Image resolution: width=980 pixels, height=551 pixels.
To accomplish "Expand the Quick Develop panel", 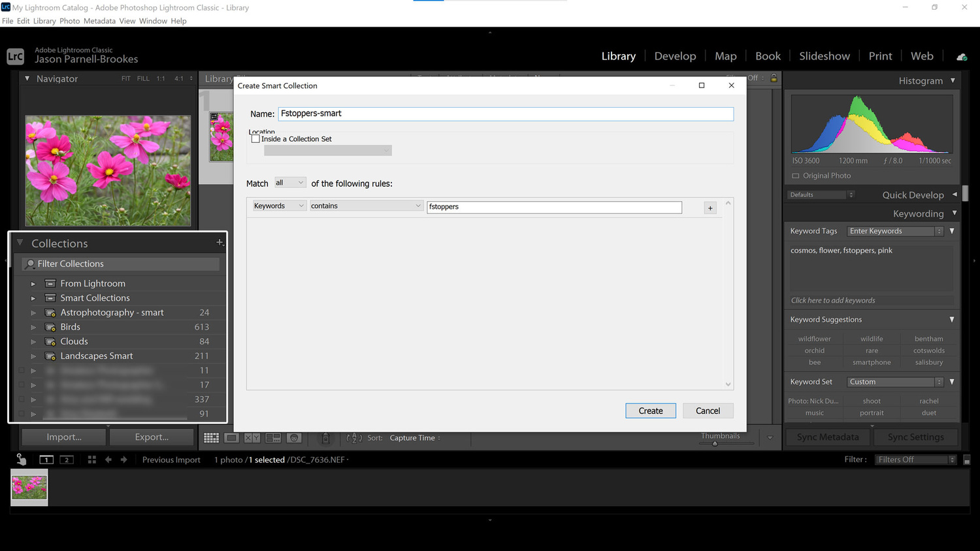I will (x=955, y=195).
